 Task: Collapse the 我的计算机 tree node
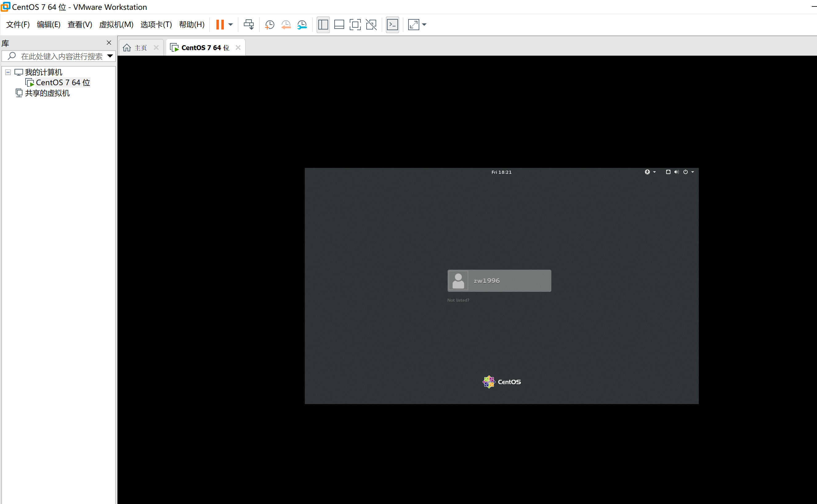pos(8,72)
